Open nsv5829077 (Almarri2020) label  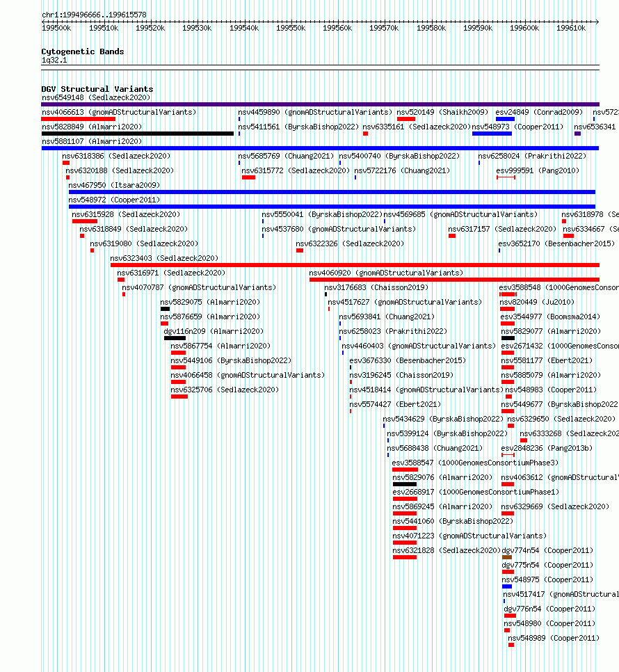pyautogui.click(x=551, y=331)
